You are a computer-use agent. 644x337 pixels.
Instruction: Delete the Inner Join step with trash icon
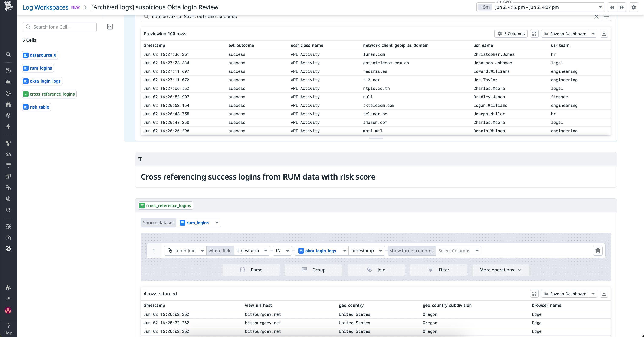coord(598,251)
